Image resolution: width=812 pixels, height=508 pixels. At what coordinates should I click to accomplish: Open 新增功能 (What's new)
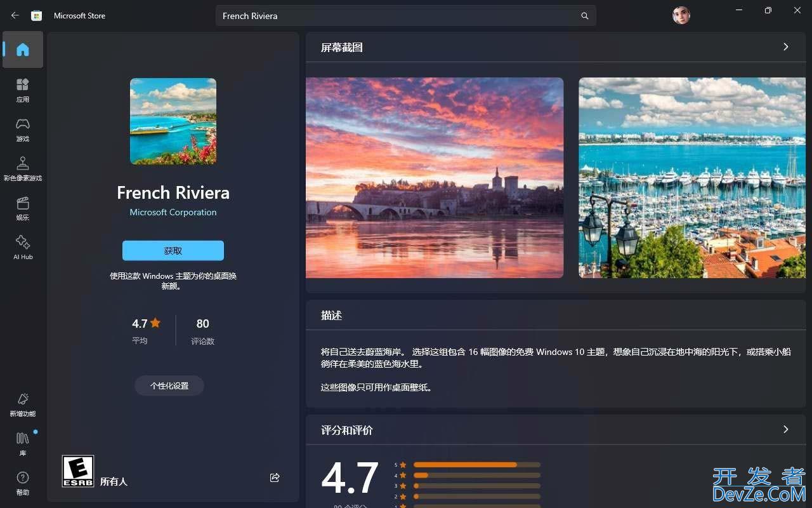tap(23, 404)
